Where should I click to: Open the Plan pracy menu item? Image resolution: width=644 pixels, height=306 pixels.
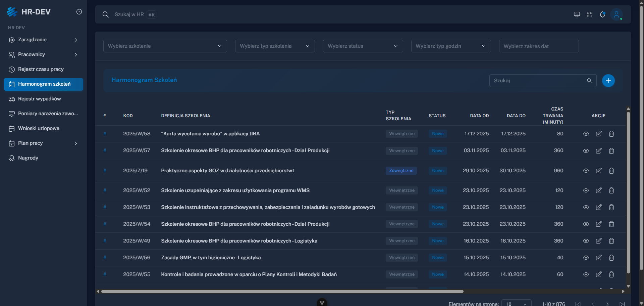[x=30, y=143]
